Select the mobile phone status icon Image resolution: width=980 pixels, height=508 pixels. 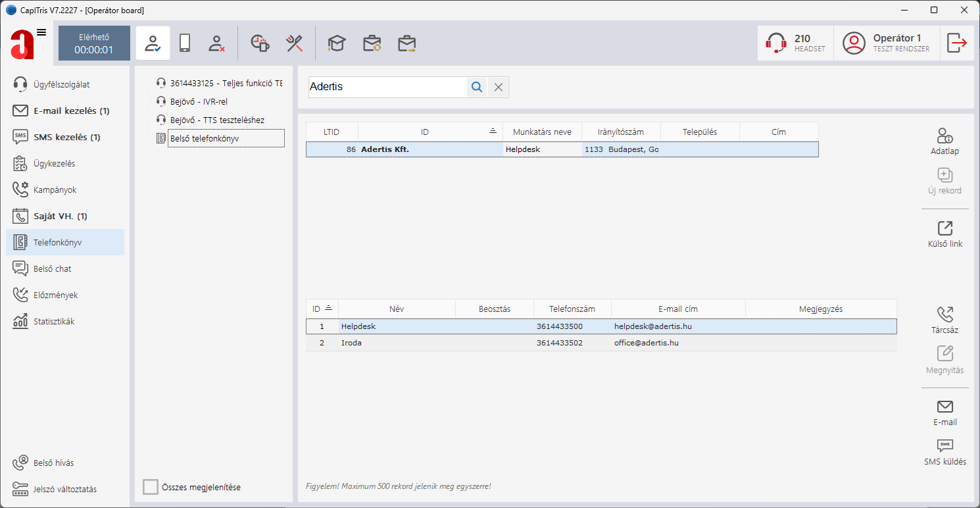coord(185,43)
